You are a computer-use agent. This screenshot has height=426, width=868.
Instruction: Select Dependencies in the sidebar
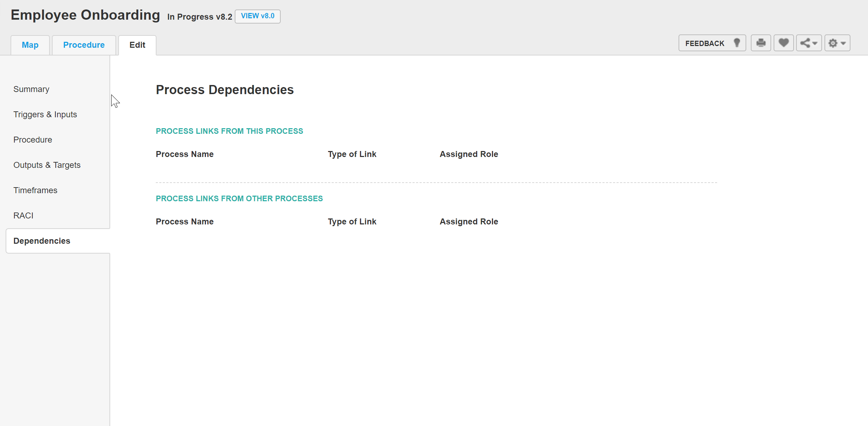click(58, 241)
